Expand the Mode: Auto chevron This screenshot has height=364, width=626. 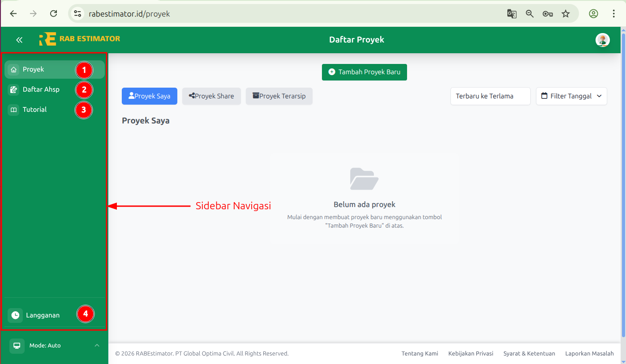97,345
